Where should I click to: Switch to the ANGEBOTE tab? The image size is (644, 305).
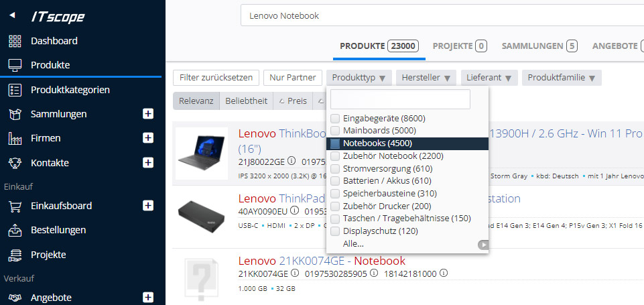[618, 46]
